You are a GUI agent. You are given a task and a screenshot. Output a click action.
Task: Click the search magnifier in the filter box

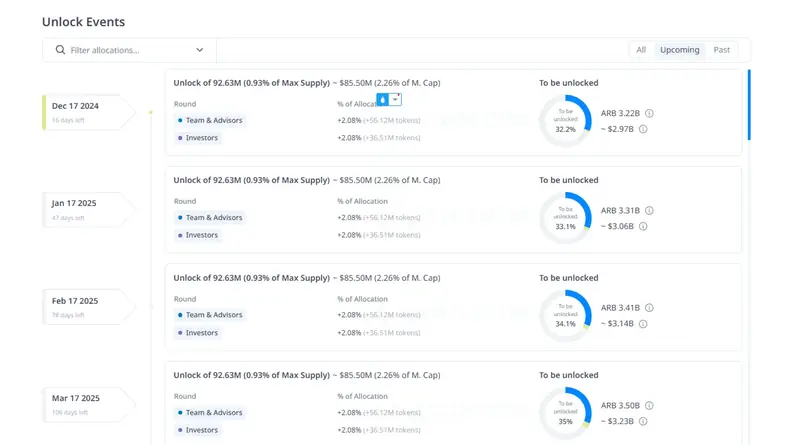click(x=60, y=50)
